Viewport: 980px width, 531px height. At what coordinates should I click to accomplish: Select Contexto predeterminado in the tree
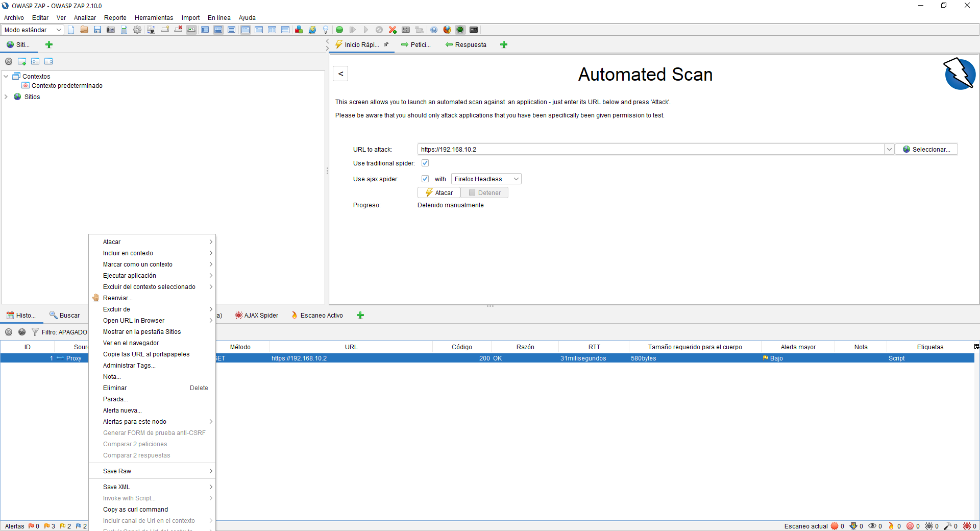click(67, 85)
